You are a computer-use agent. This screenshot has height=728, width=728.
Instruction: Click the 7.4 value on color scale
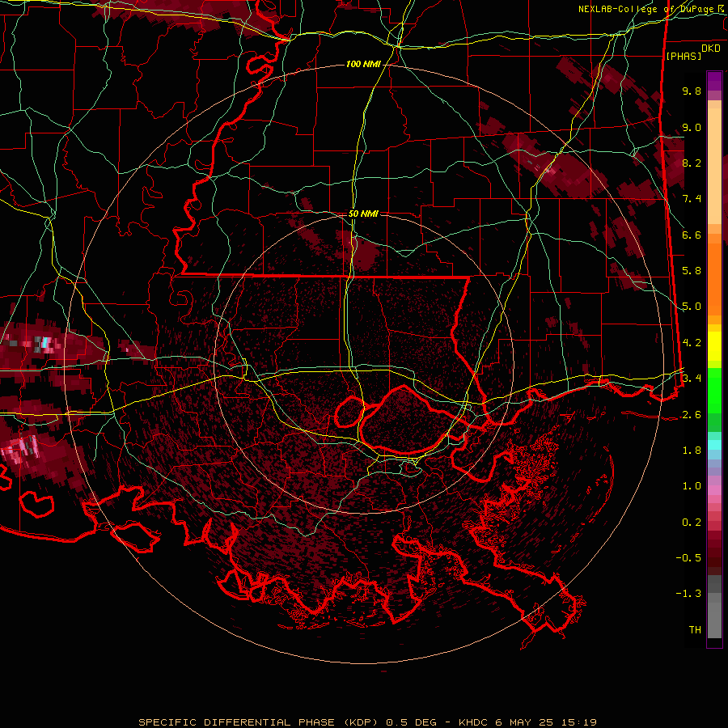pyautogui.click(x=692, y=199)
